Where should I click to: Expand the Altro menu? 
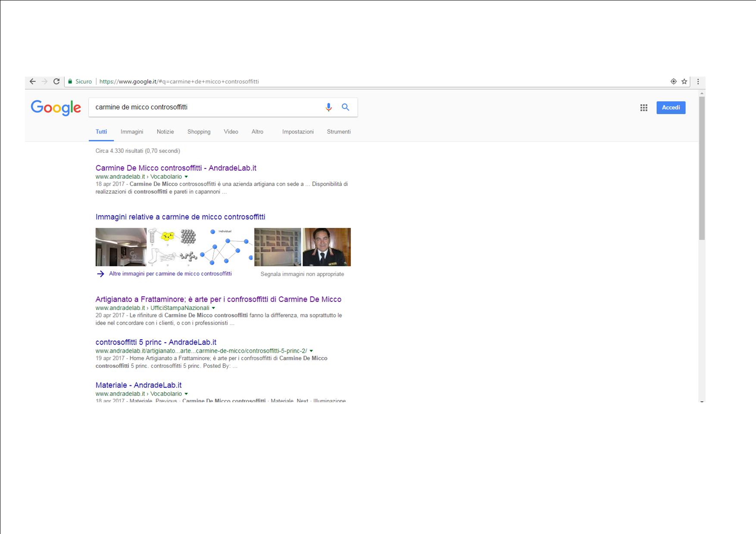(257, 132)
